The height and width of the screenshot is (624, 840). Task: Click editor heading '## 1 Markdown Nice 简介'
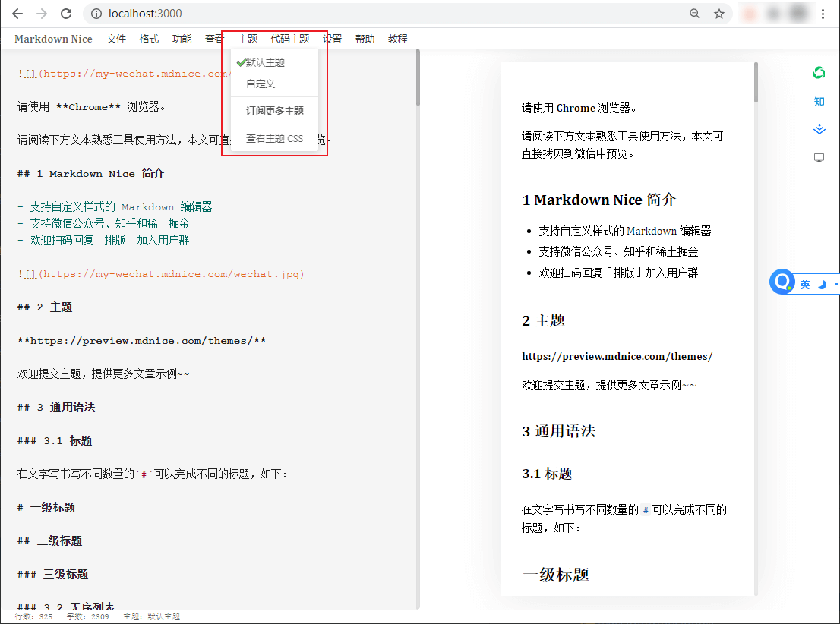(90, 174)
